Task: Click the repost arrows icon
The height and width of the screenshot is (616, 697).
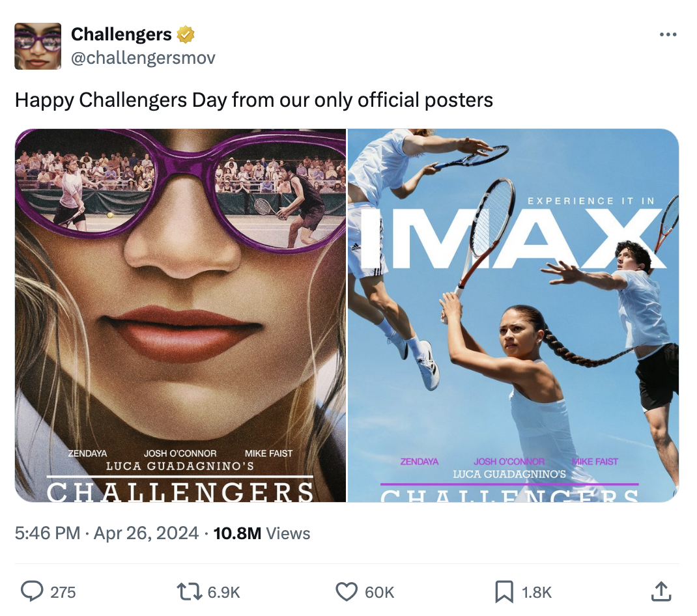Action: coord(189,592)
